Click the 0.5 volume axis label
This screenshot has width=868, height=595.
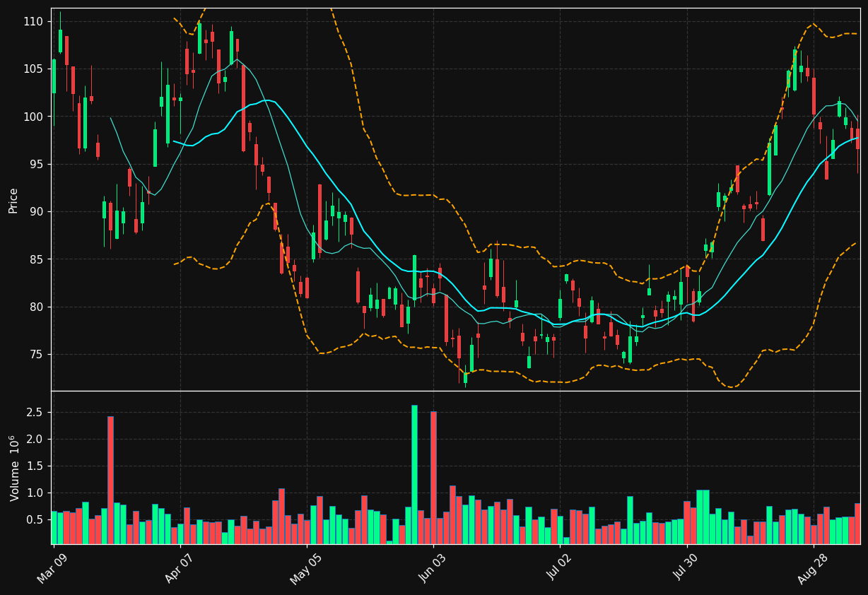click(x=35, y=519)
